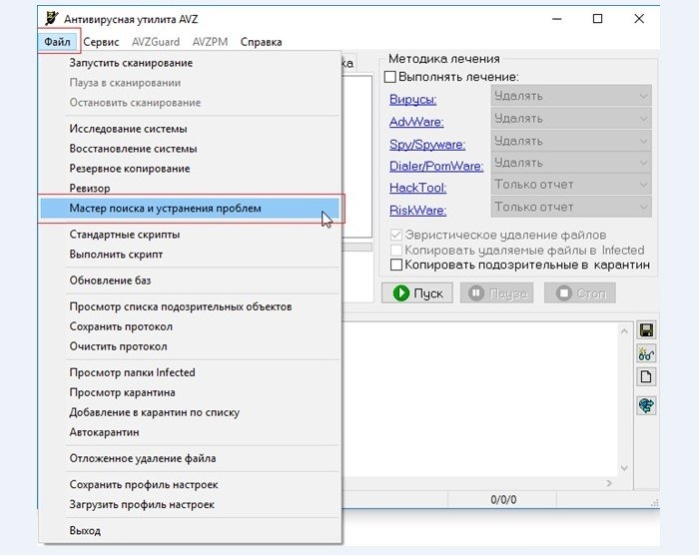Select Автокарантин menu item
The width and height of the screenshot is (699, 555).
(190, 432)
